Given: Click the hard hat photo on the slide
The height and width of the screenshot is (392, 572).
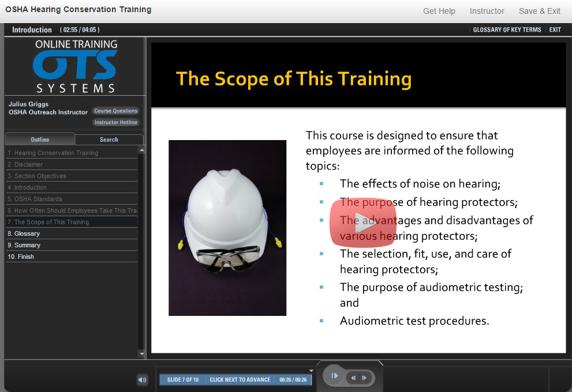Looking at the screenshot, I should tap(227, 227).
